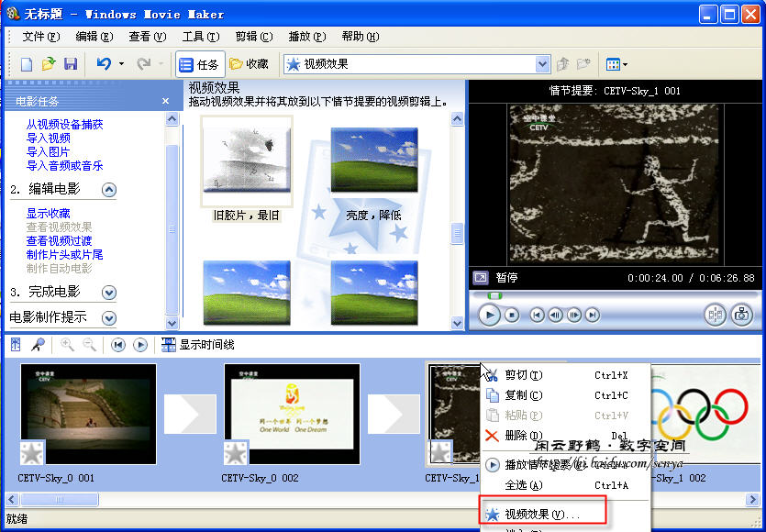Open the Undo history dropdown arrow
This screenshot has width=766, height=532.
(121, 64)
